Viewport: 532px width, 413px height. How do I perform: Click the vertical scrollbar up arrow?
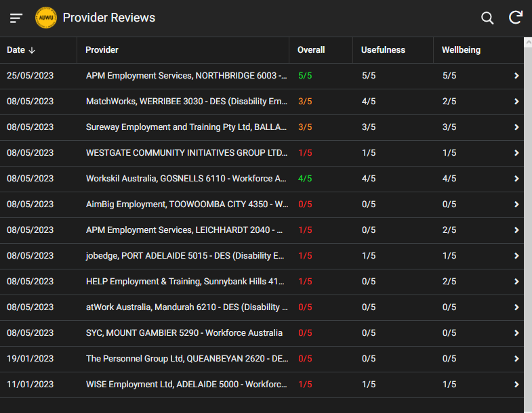tap(528, 43)
